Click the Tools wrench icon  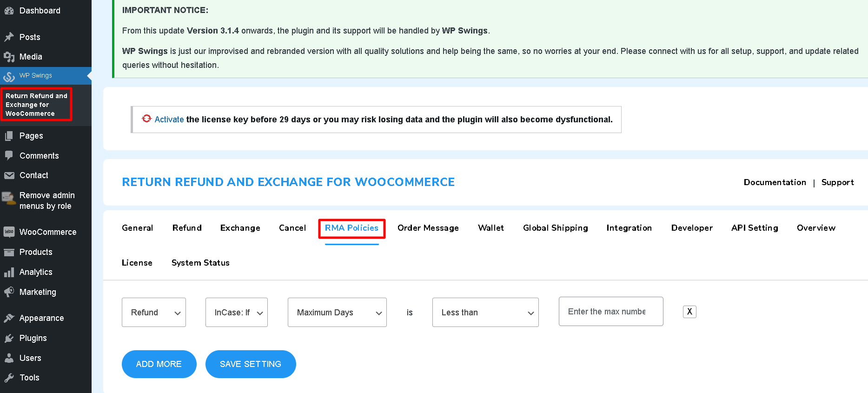coord(9,378)
